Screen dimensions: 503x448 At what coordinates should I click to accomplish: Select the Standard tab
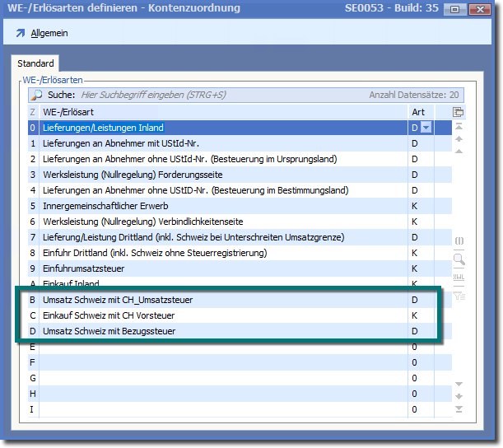coord(36,63)
